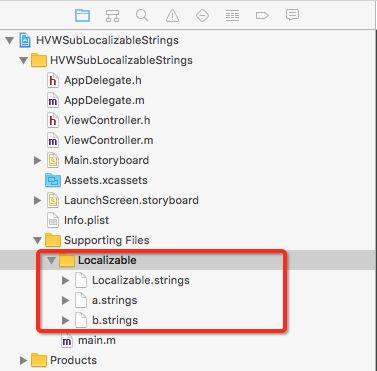
Task: Show the Issue navigator warning icon
Action: (172, 15)
